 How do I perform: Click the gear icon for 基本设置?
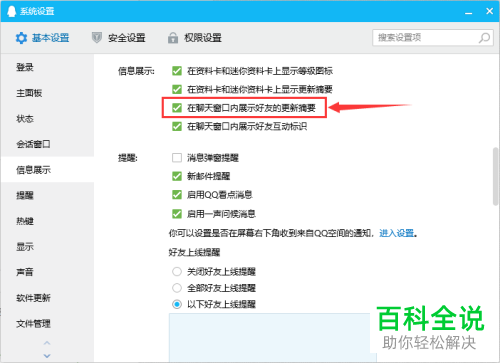(21, 38)
